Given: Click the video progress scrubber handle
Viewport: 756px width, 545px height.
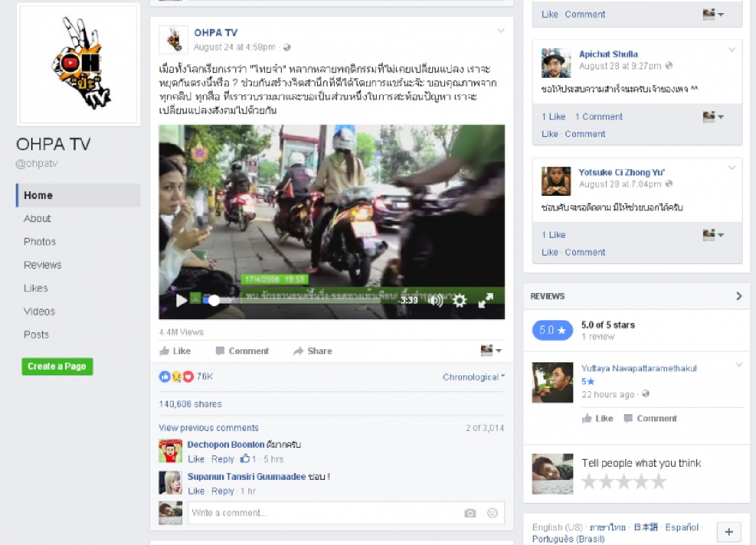Looking at the screenshot, I should tap(214, 300).
